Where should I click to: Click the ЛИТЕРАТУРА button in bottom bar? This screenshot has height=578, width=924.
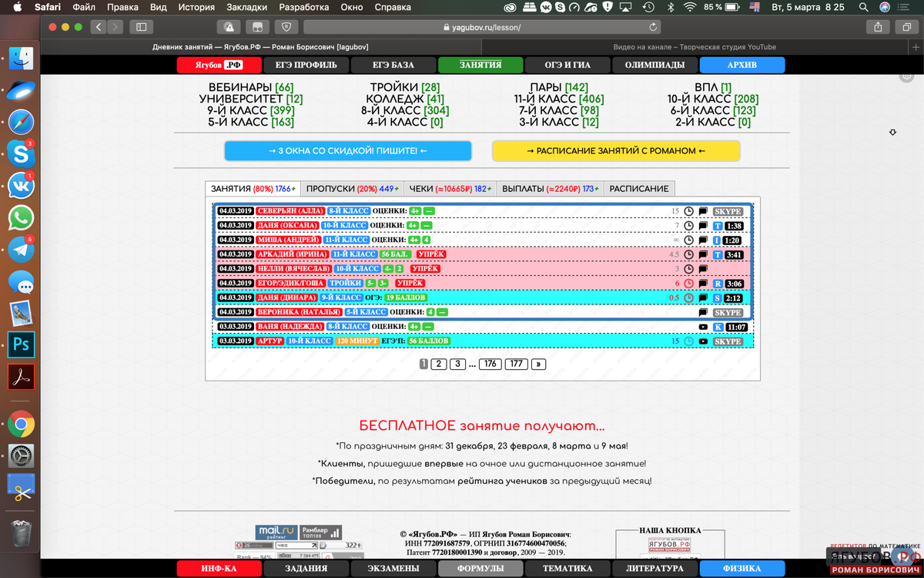pyautogui.click(x=654, y=569)
